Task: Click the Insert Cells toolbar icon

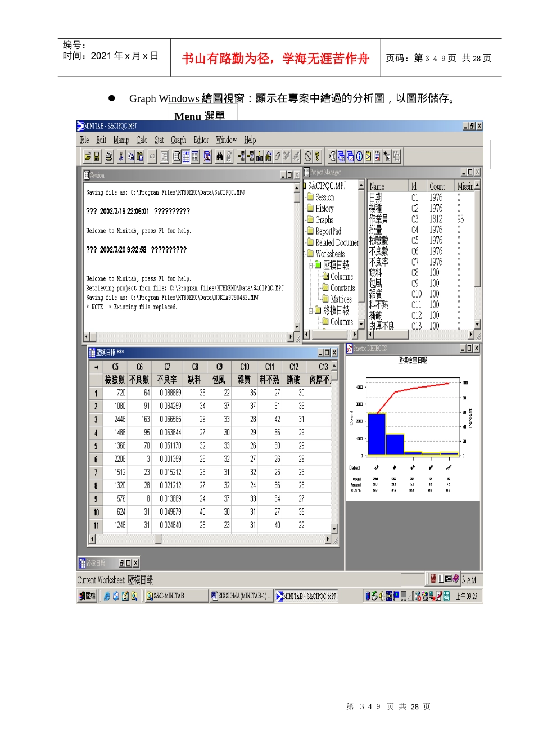Action: pyautogui.click(x=241, y=156)
